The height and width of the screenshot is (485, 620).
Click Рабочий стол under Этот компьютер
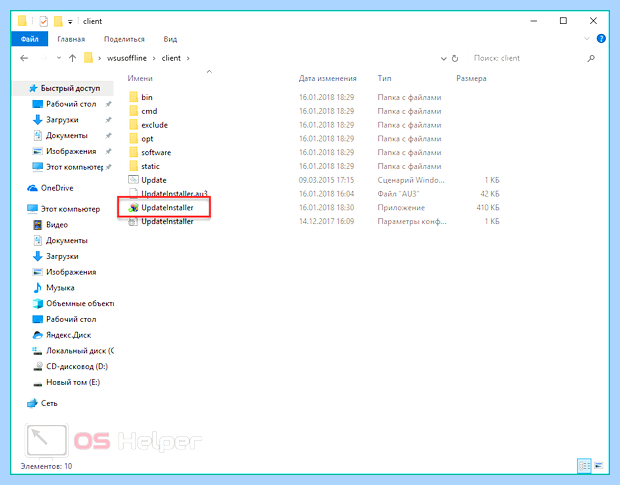click(x=71, y=319)
